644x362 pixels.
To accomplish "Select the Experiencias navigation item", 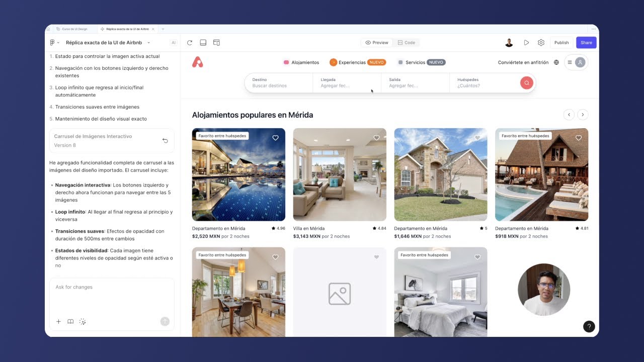I will (358, 62).
